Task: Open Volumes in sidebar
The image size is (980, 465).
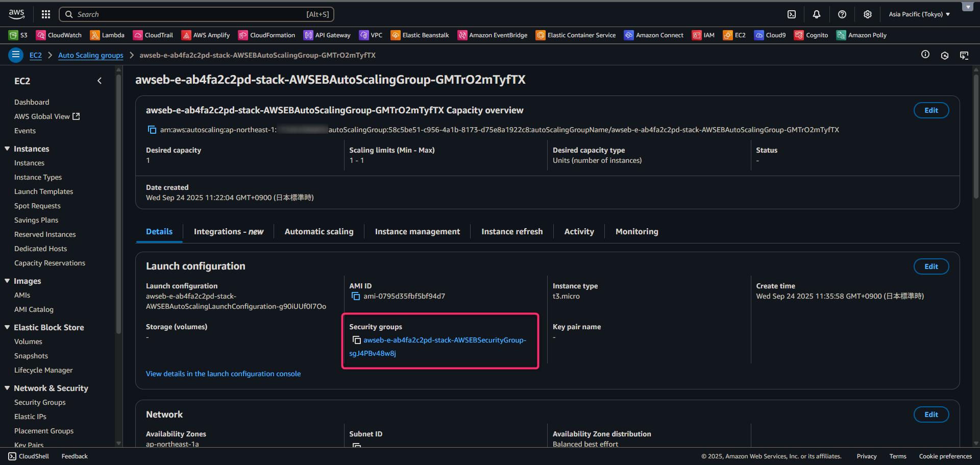Action: [28, 341]
